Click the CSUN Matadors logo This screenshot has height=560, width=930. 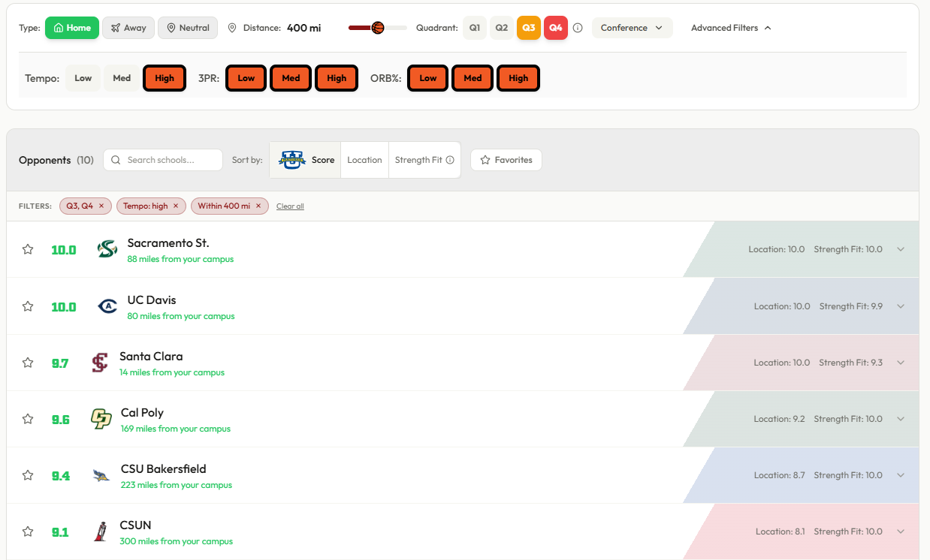(101, 531)
